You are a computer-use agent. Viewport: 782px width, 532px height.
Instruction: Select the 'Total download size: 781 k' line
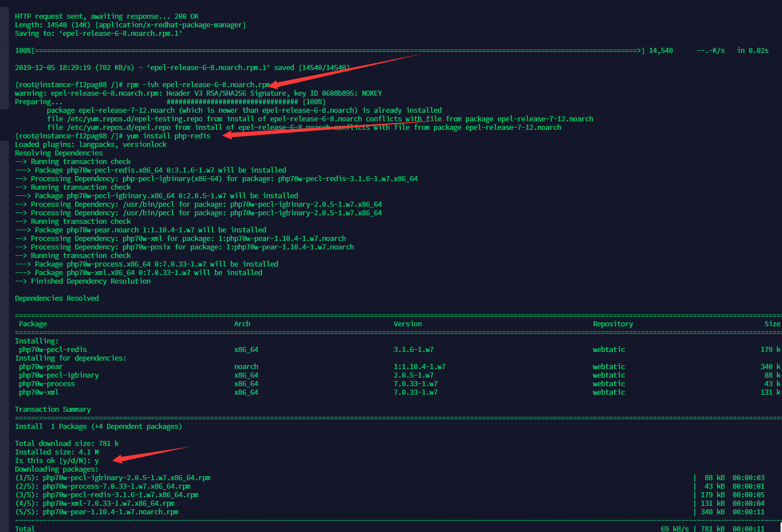click(x=64, y=443)
